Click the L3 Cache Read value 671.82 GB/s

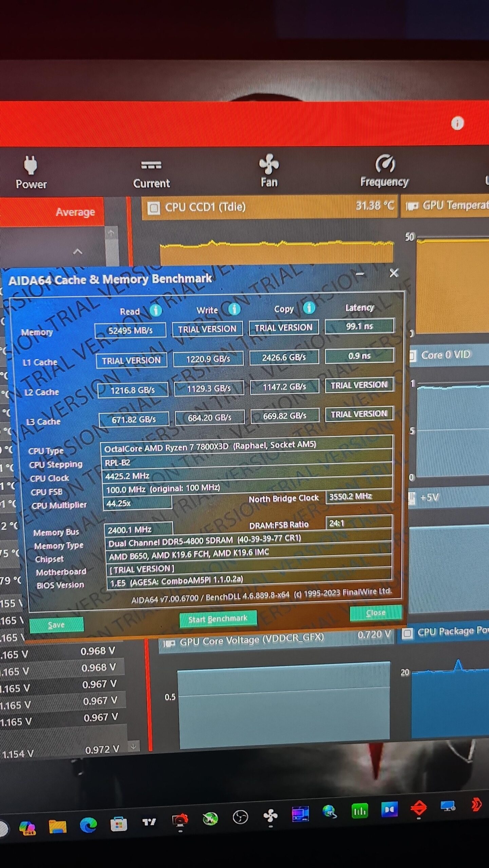pos(134,420)
